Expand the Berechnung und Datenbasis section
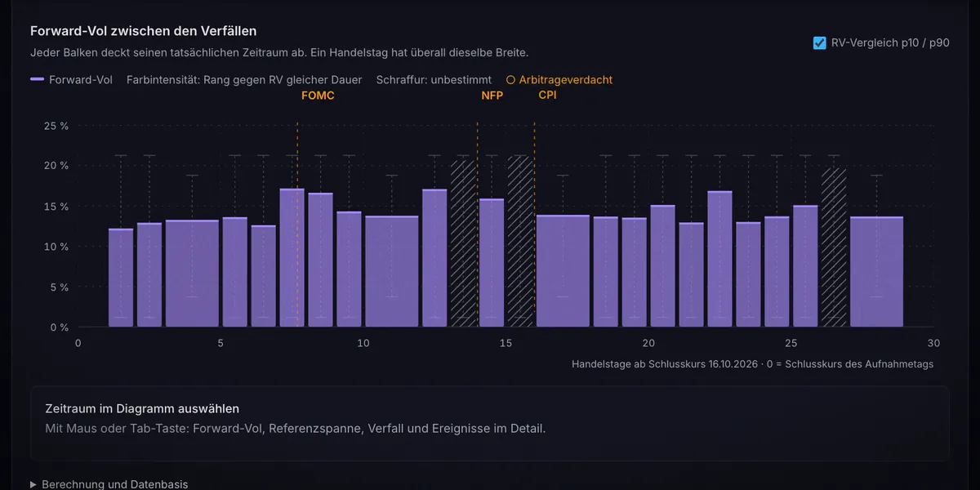Viewport: 980px width, 490px height. (109, 484)
